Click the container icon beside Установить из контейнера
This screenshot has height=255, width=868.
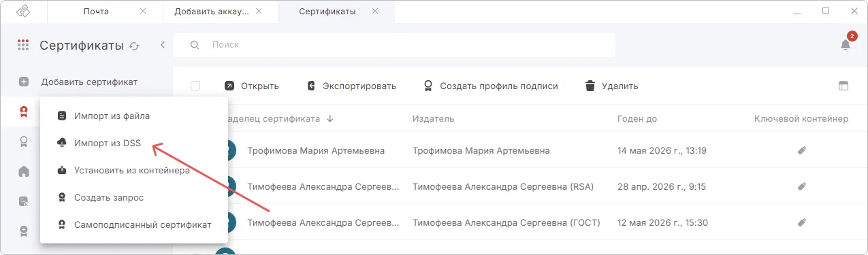click(x=62, y=170)
